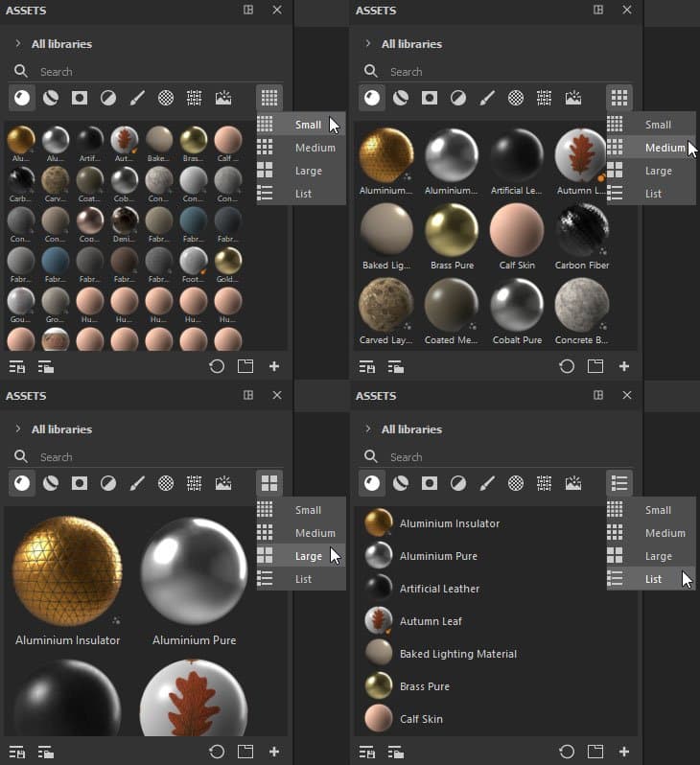The width and height of the screenshot is (700, 765).
Task: Open view-size dropdown in top-right panel
Action: 619,98
